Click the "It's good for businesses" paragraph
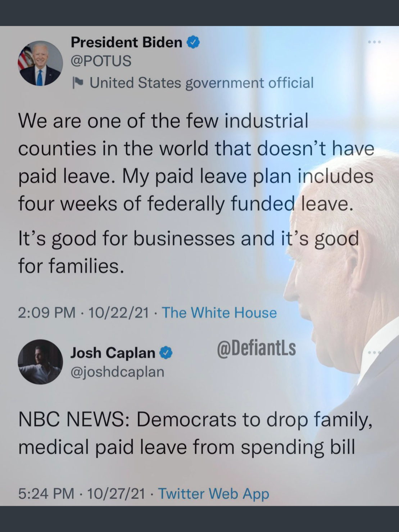Screen dimensions: 399x532 coord(189,252)
